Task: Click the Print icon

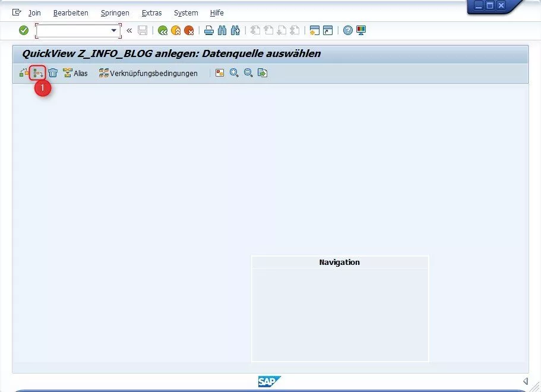Action: point(209,30)
